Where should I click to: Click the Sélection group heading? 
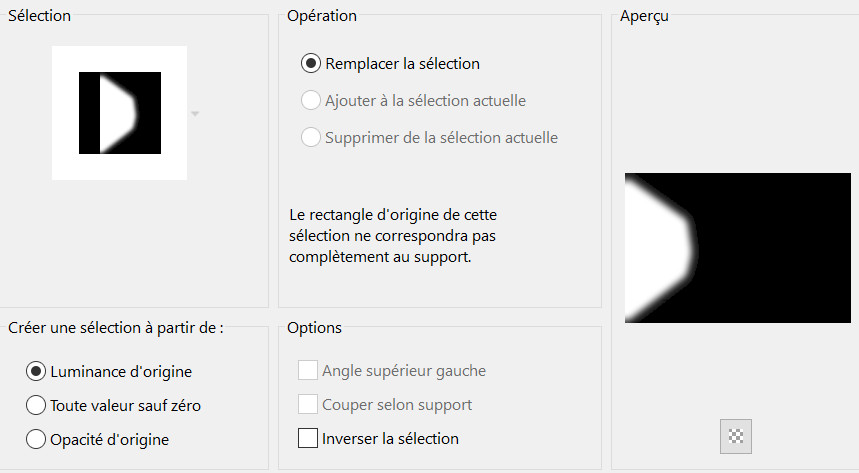pos(39,16)
